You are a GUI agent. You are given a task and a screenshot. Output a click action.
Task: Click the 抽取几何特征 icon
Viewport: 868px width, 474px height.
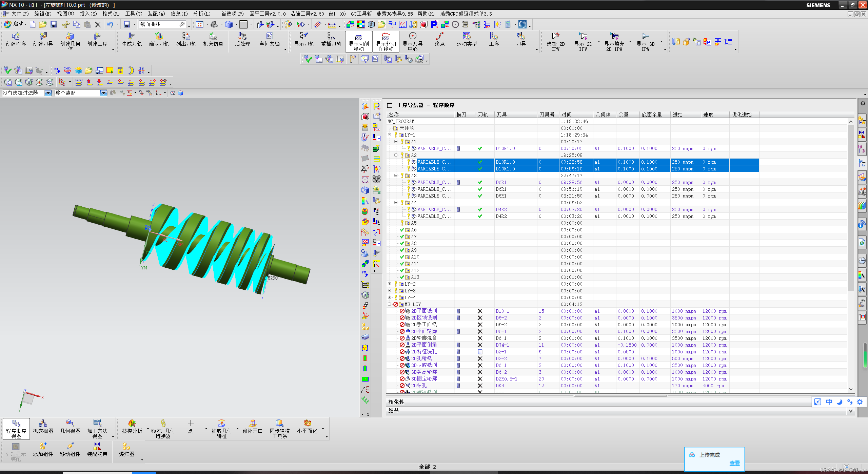click(222, 429)
